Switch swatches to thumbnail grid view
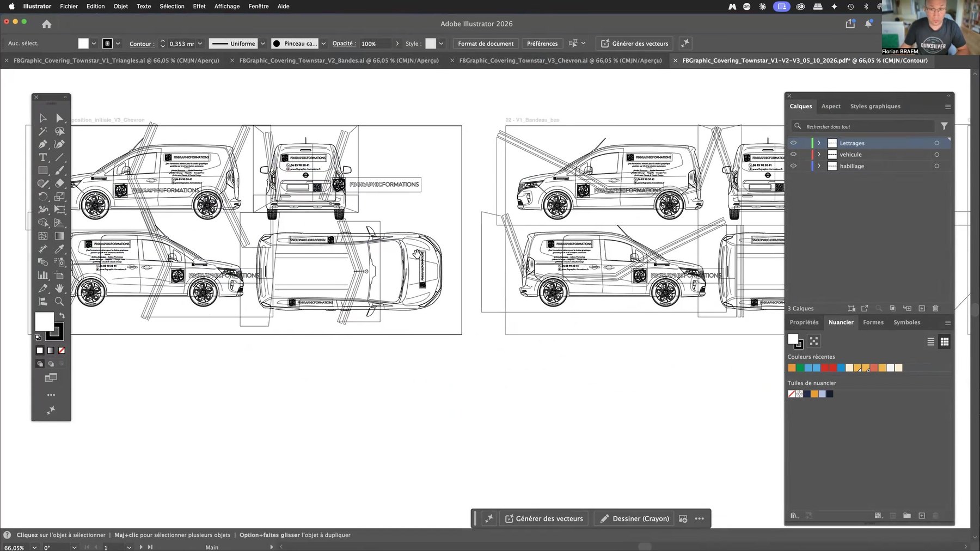Screen dimensions: 980x551 [x=945, y=341]
